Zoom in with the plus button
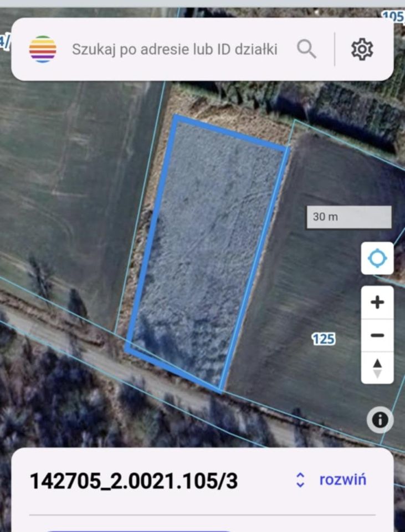The width and height of the screenshot is (405, 532). [x=377, y=302]
